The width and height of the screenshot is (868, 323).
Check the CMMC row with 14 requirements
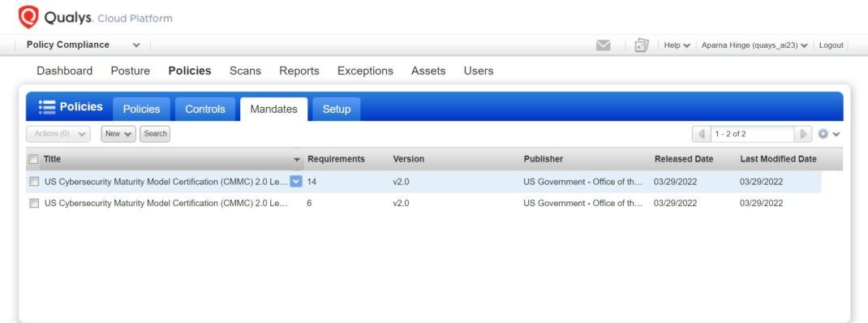click(34, 182)
